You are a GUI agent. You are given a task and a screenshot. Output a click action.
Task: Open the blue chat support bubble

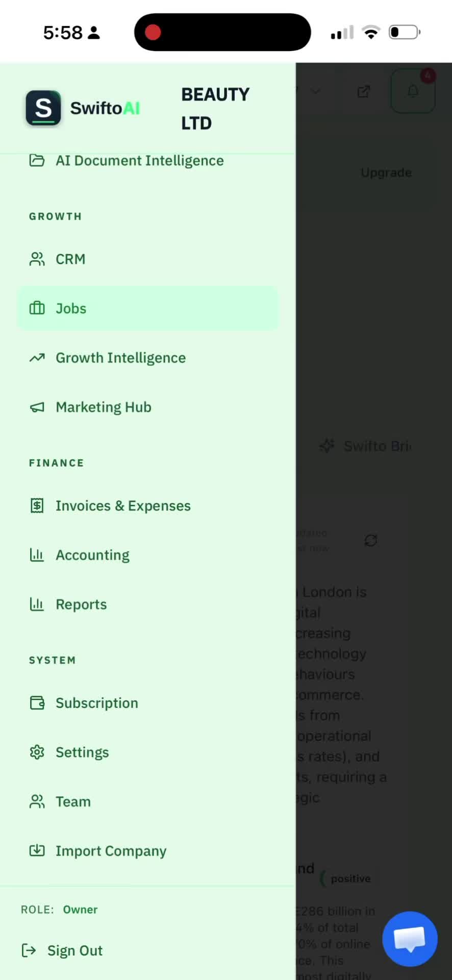pyautogui.click(x=410, y=939)
